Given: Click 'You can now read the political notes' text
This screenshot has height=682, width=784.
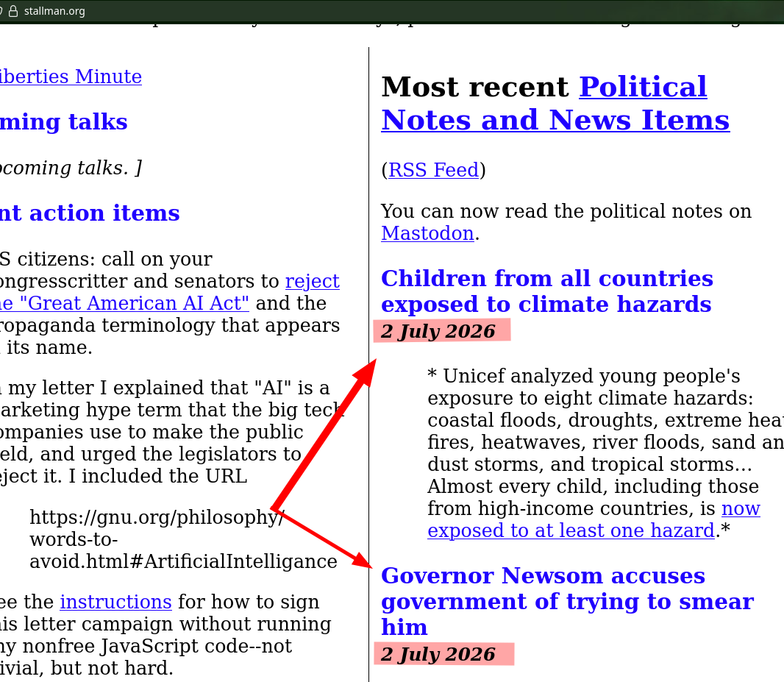Looking at the screenshot, I should coord(566,211).
